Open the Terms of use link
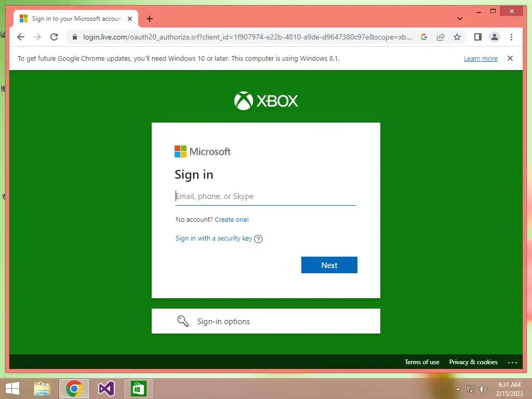Viewport: 532px width, 399px height. click(422, 362)
